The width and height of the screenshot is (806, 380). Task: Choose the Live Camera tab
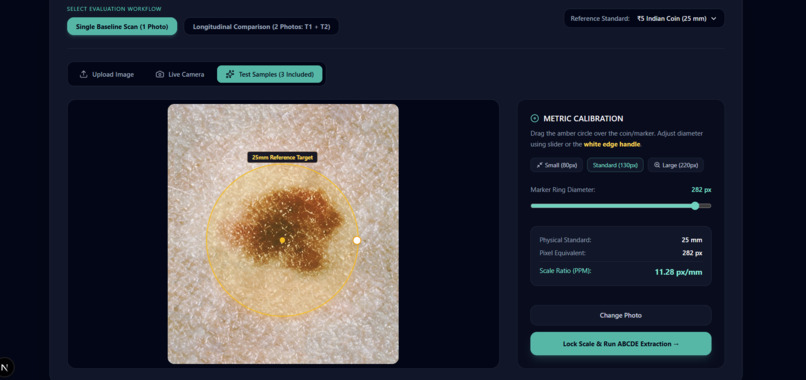(x=180, y=75)
